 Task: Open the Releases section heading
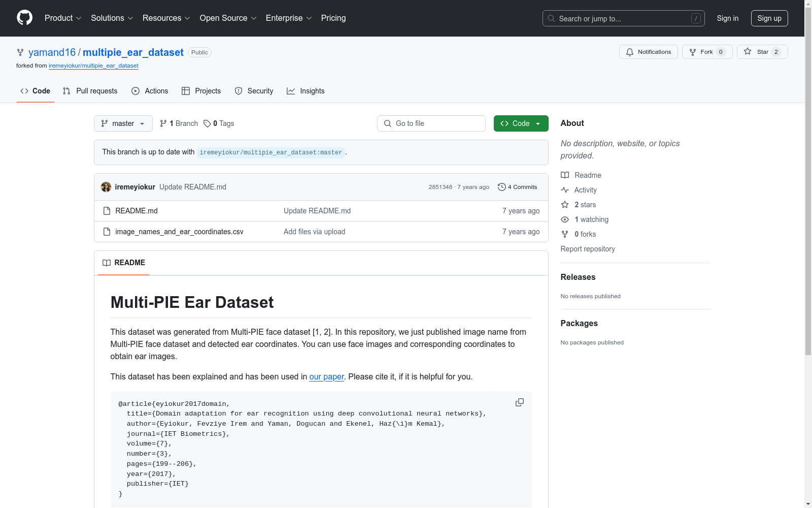coord(578,277)
